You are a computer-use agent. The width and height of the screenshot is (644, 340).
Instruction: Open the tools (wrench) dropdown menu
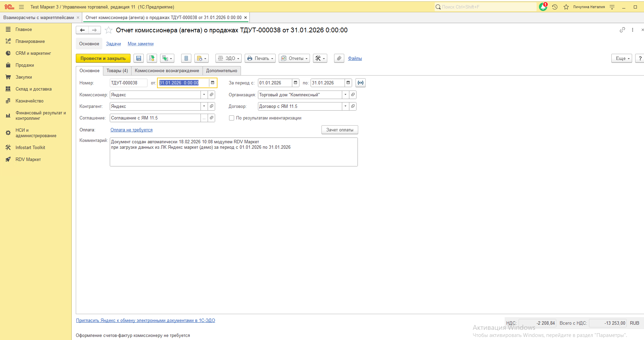[x=320, y=58]
